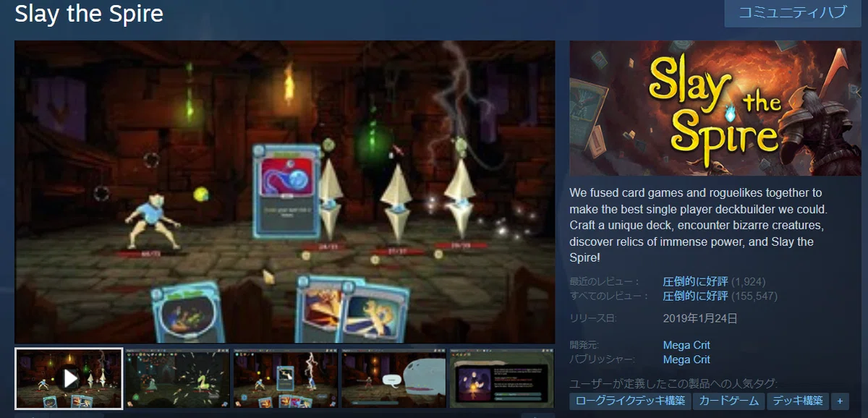Click the ユーザーが定義した人気タグ label
Image resolution: width=868 pixels, height=418 pixels.
[673, 384]
